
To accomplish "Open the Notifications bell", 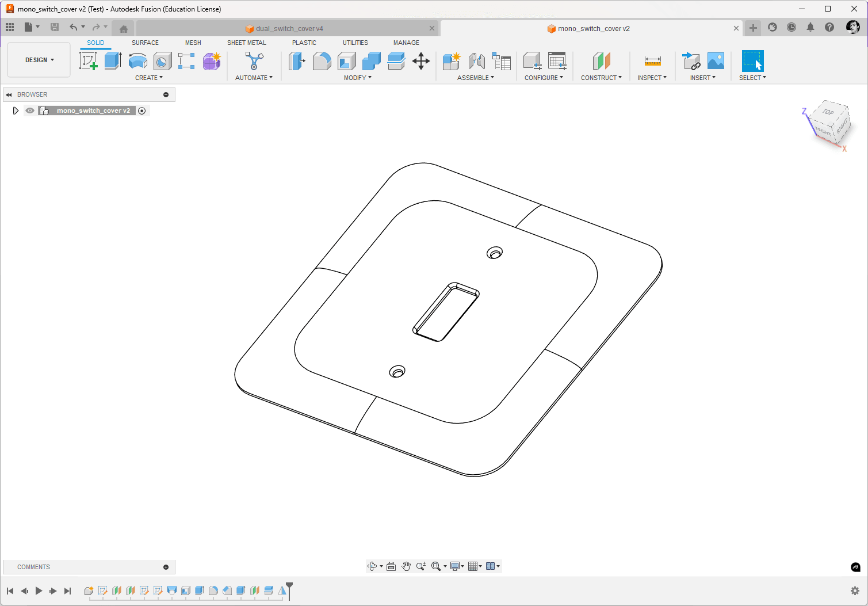I will coord(810,27).
